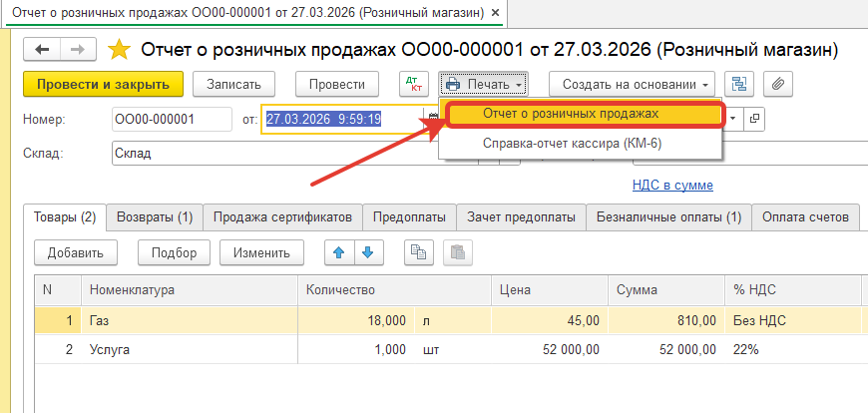The image size is (868, 413).
Task: Move row up with blue up arrow
Action: [x=338, y=253]
